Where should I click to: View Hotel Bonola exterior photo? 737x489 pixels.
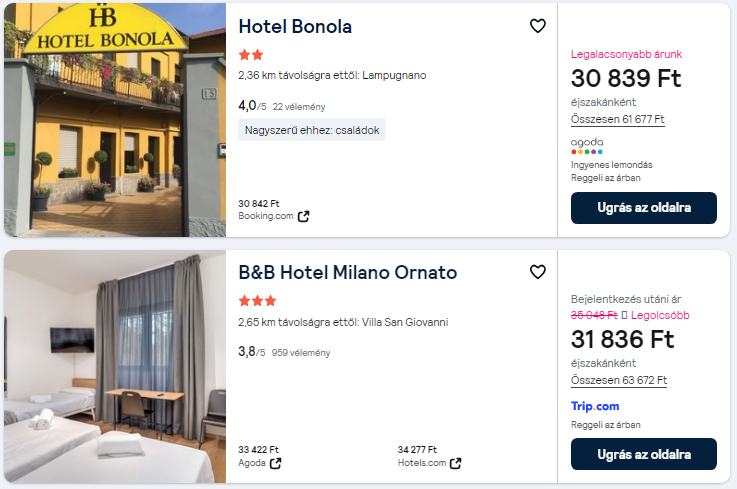coord(113,120)
